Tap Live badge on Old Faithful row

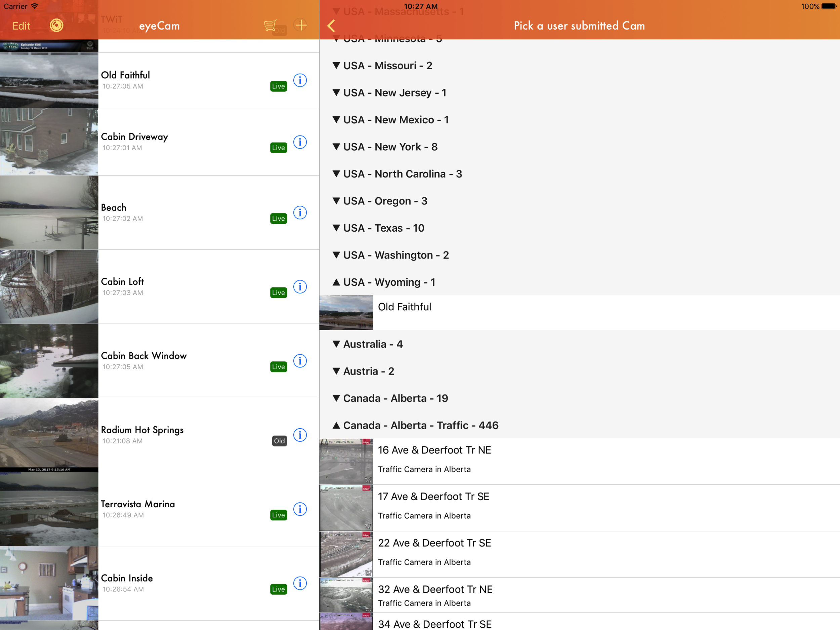(x=278, y=86)
